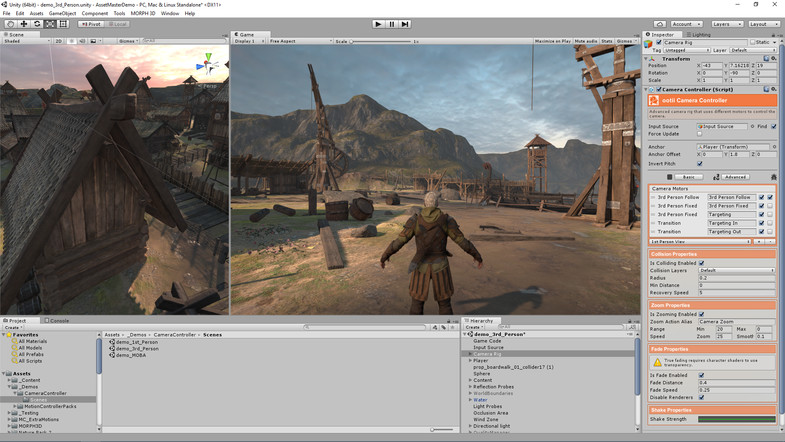Open the Shaded draw mode dropdown
785x442 pixels.
27,41
